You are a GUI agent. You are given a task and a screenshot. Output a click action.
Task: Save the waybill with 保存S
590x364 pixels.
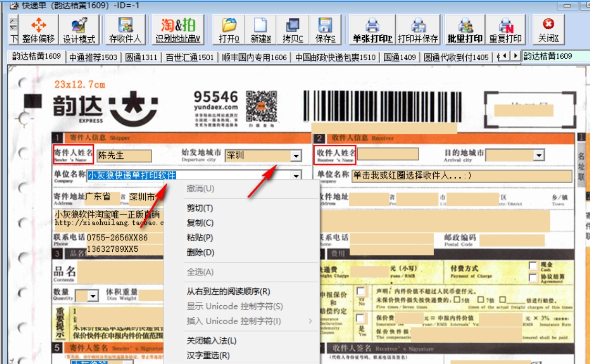coord(325,30)
